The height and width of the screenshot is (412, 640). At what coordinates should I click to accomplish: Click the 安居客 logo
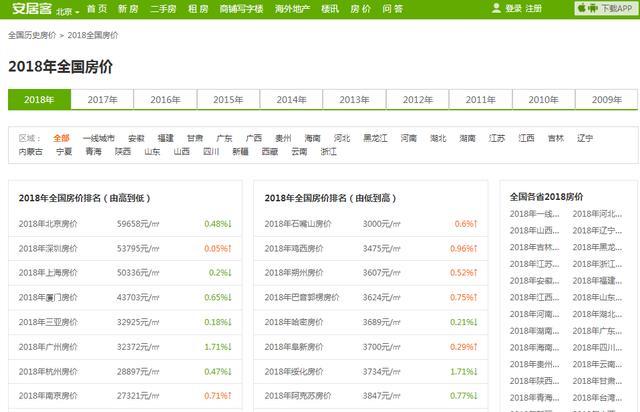pos(31,8)
